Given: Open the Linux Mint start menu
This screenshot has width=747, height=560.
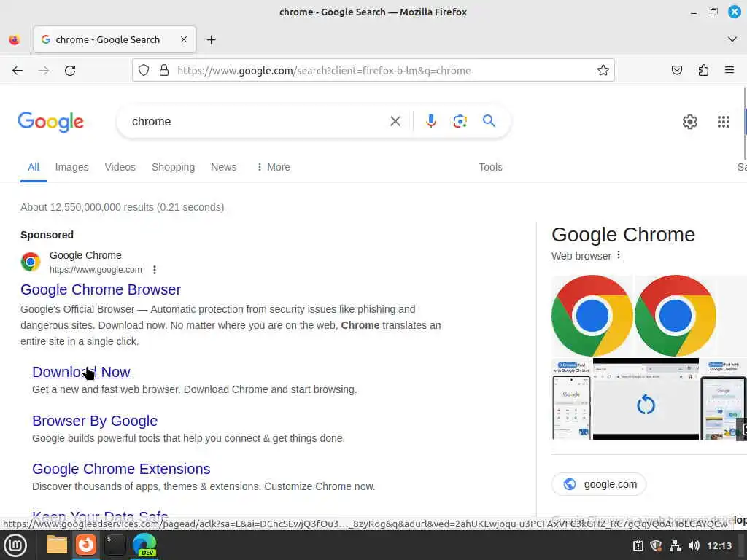Looking at the screenshot, I should 15,545.
